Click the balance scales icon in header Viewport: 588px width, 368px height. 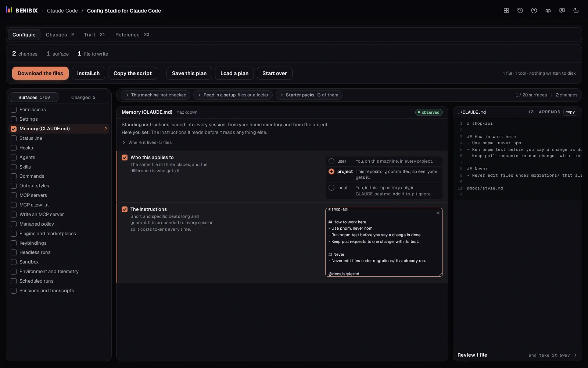pyautogui.click(x=548, y=11)
